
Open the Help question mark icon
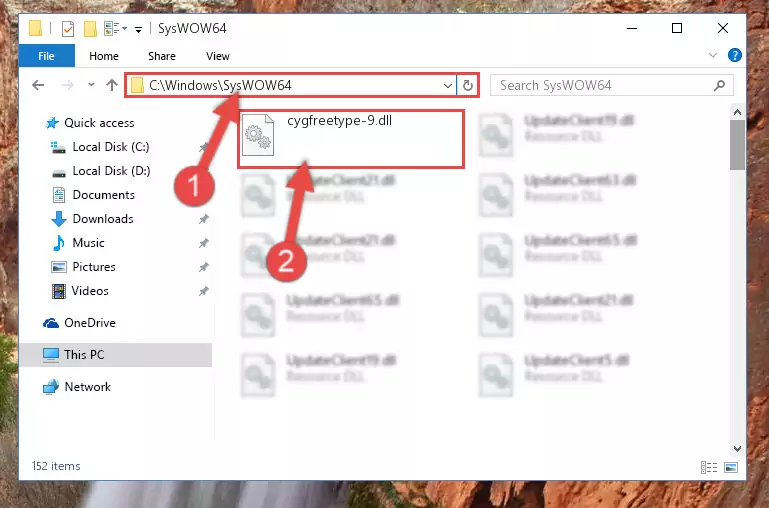(x=735, y=55)
